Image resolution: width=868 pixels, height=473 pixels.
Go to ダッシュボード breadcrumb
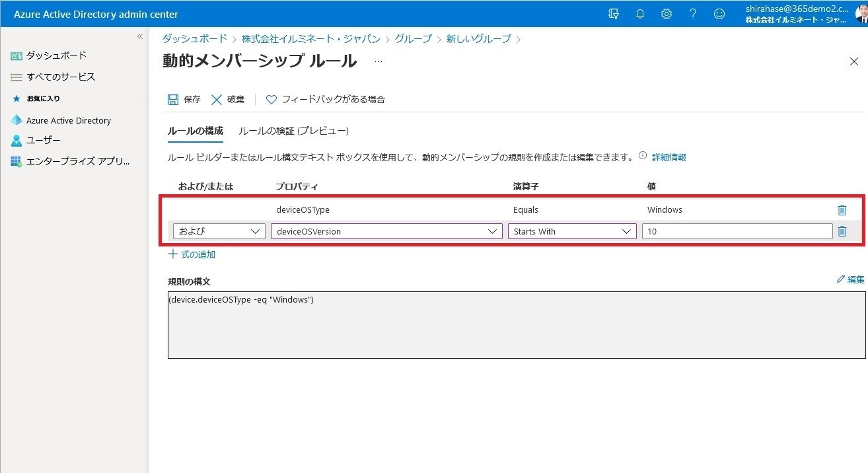click(195, 39)
